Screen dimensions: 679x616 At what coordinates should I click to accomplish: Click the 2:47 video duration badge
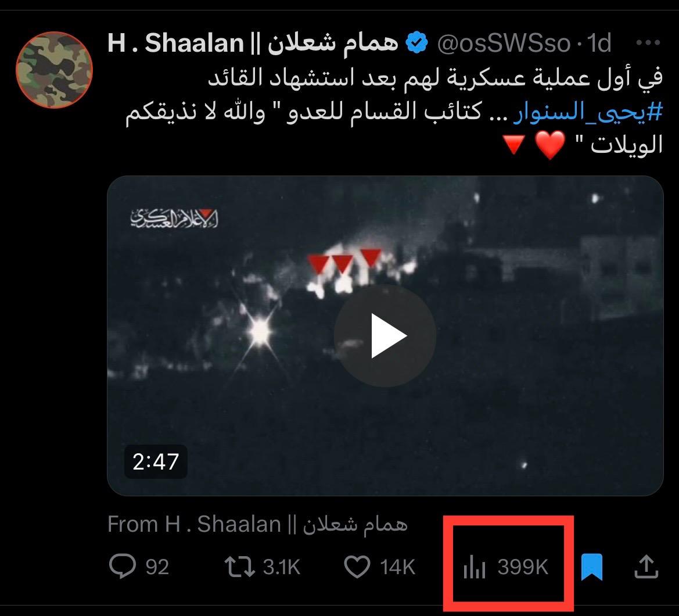pyautogui.click(x=156, y=462)
